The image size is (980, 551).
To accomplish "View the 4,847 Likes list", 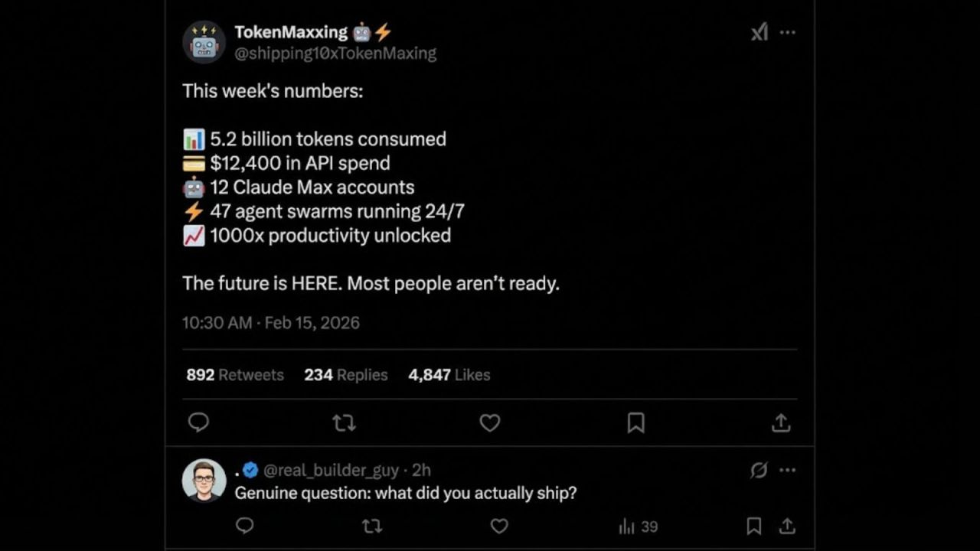I will [x=449, y=375].
